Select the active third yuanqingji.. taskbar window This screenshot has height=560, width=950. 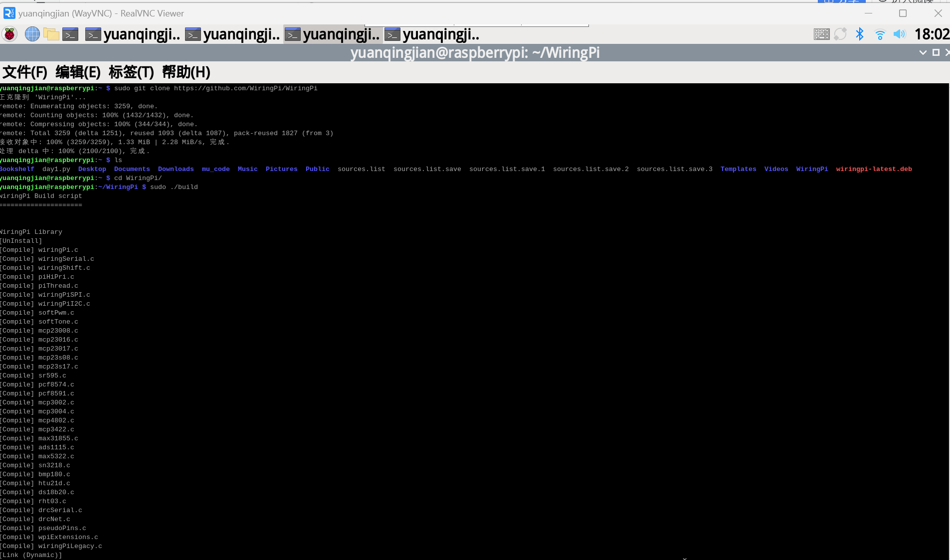coord(332,34)
